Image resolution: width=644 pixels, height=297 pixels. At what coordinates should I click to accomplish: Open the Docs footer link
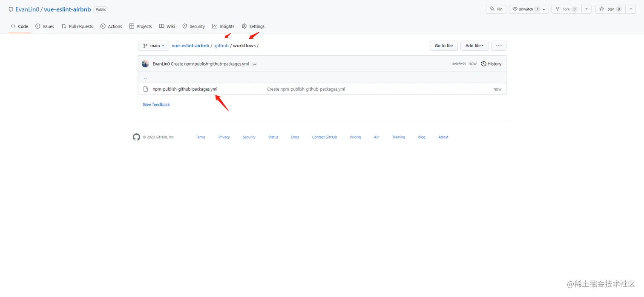point(295,137)
